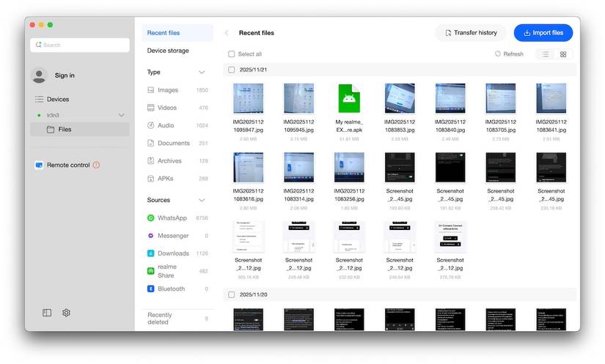The width and height of the screenshot is (605, 364).
Task: Select the Recent files tab
Action: click(164, 33)
